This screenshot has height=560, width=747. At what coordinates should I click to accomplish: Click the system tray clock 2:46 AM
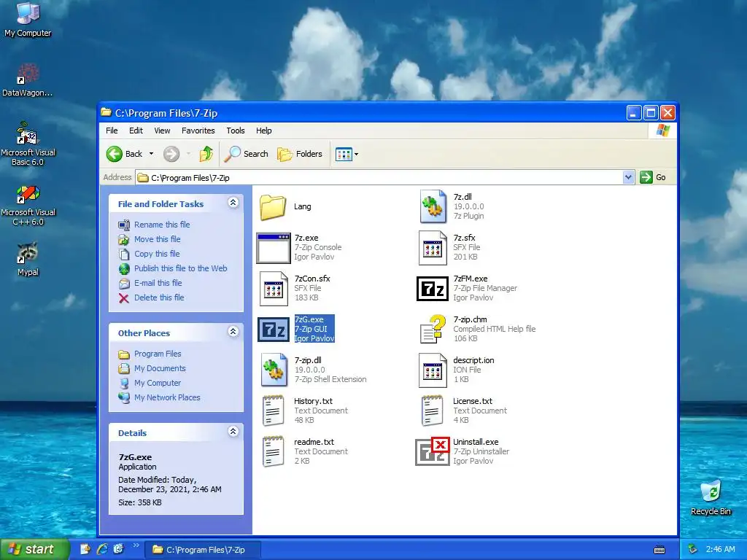[720, 549]
